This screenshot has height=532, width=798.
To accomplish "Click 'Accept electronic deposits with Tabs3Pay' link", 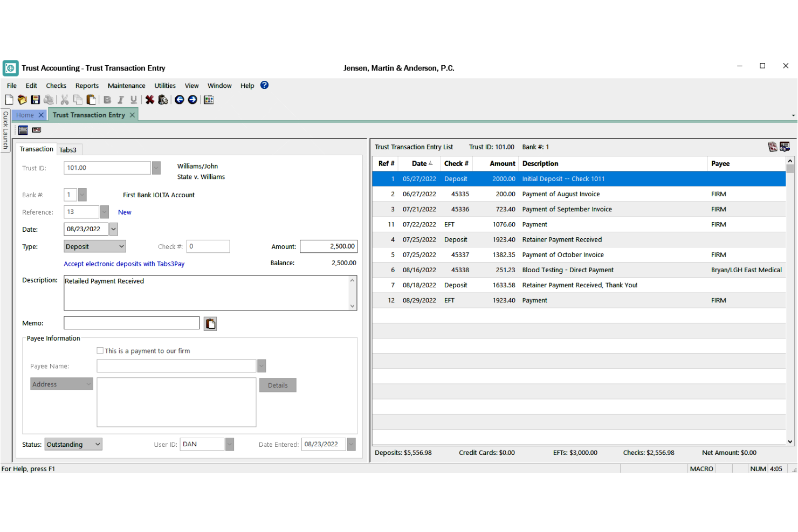I will click(124, 264).
